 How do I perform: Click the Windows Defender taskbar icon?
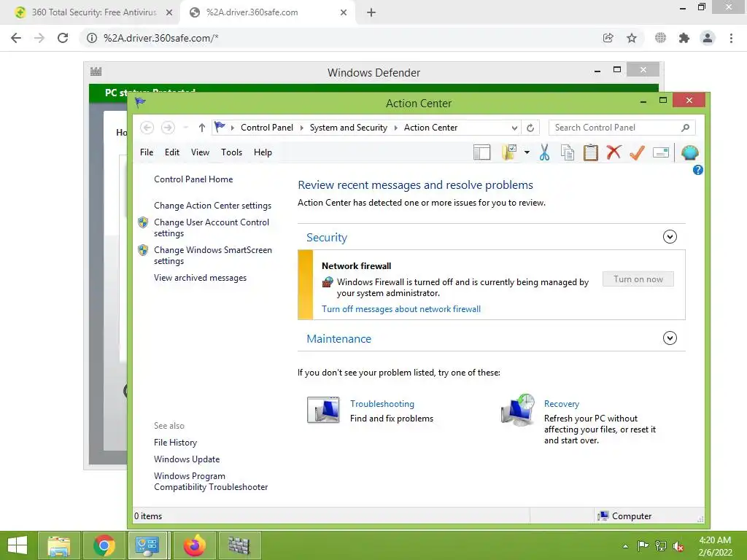coord(239,545)
